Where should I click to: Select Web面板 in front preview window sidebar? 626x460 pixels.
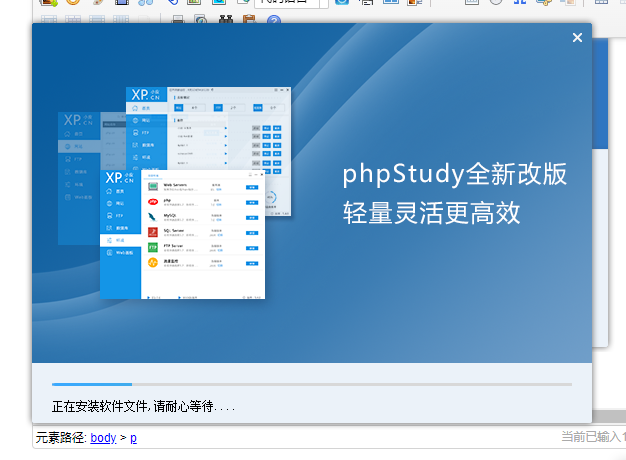click(x=122, y=253)
